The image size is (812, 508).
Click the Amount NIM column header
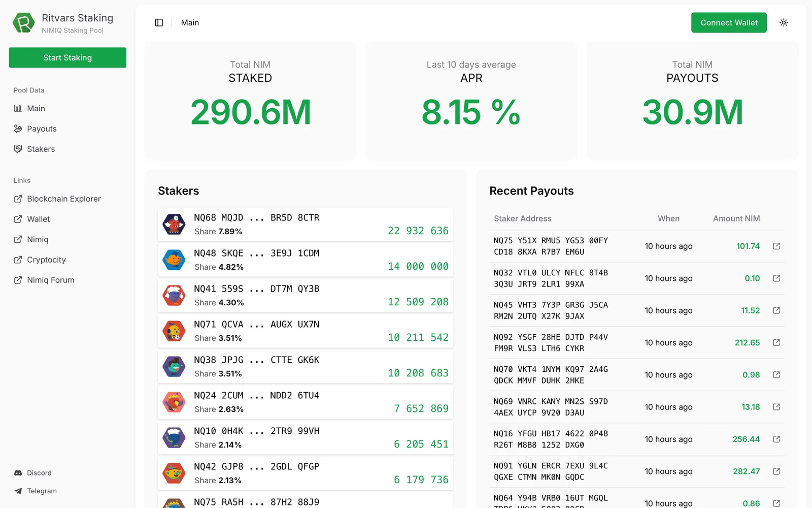pyautogui.click(x=736, y=218)
